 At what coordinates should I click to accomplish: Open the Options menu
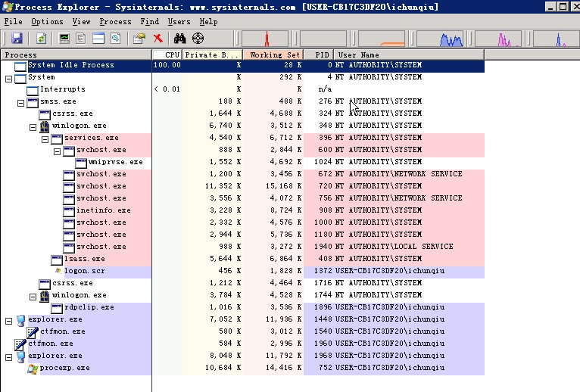[x=47, y=21]
